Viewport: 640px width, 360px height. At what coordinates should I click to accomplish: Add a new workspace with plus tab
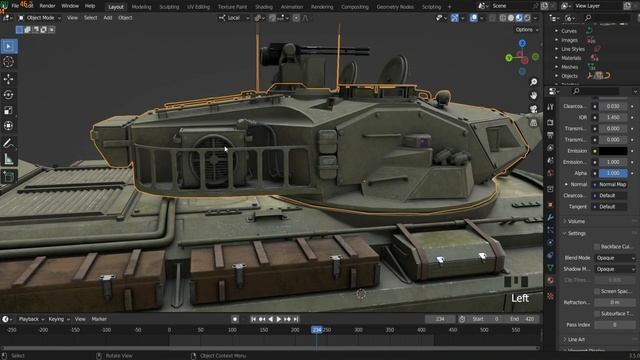point(450,7)
